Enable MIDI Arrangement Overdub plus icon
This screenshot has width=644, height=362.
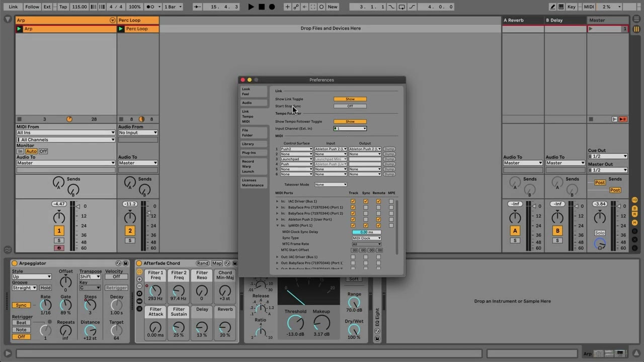pos(287,7)
